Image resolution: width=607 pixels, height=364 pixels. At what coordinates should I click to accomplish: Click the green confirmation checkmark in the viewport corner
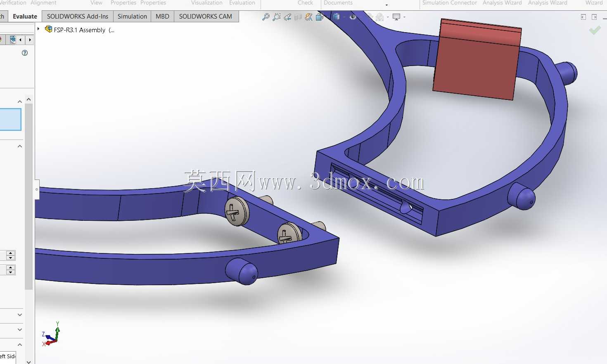595,30
